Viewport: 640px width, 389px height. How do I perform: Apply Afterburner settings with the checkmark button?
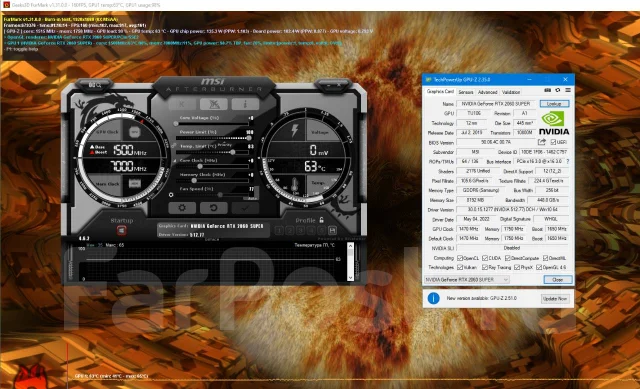point(245,208)
